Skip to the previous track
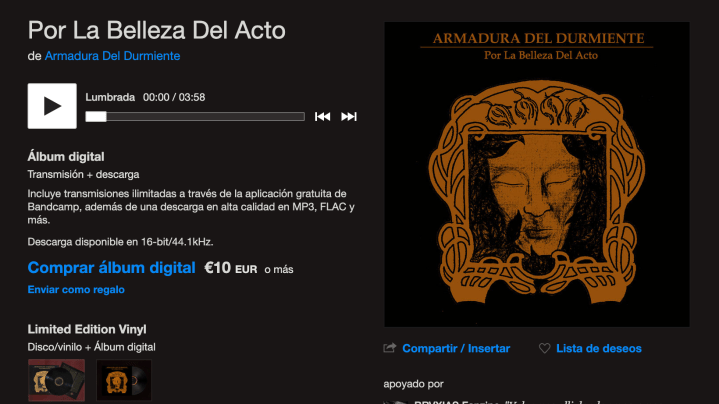 [322, 116]
